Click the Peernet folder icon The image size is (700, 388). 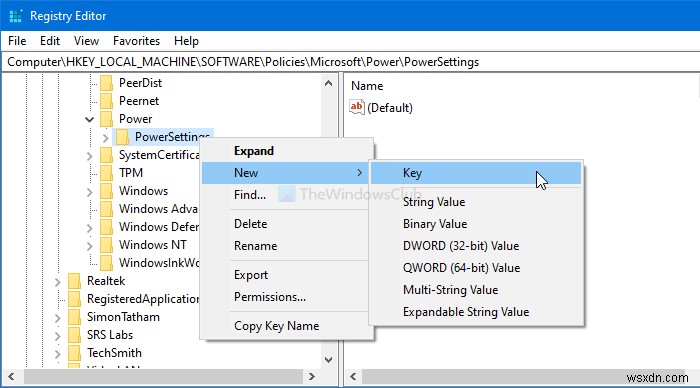coord(106,101)
